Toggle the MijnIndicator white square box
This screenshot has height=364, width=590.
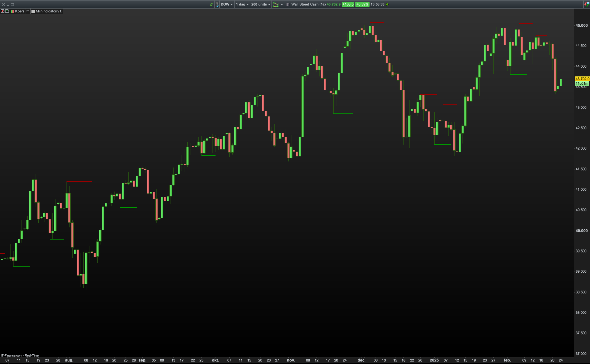point(33,11)
